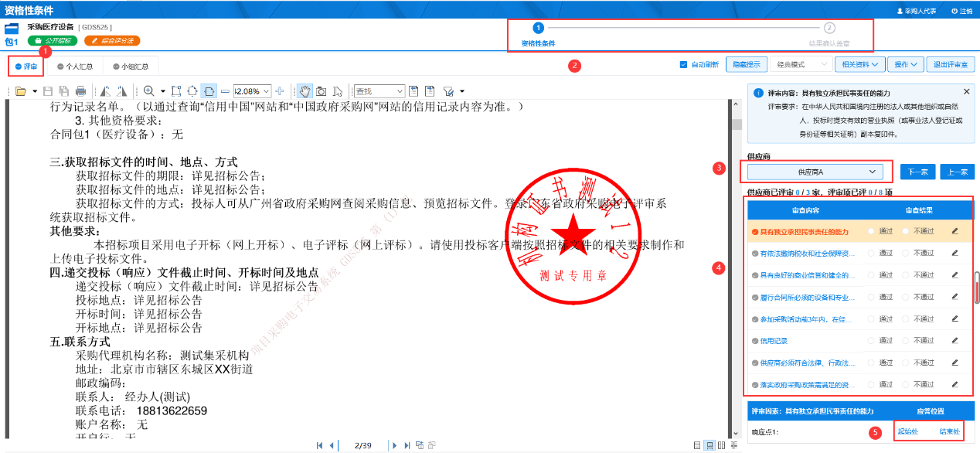980x453 pixels.
Task: Click the save-copy icon next to save
Action: 63,91
